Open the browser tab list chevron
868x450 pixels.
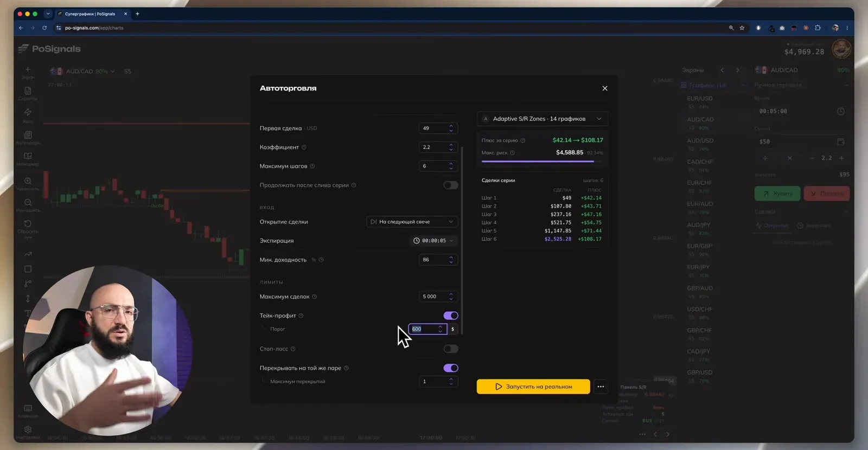click(x=48, y=14)
